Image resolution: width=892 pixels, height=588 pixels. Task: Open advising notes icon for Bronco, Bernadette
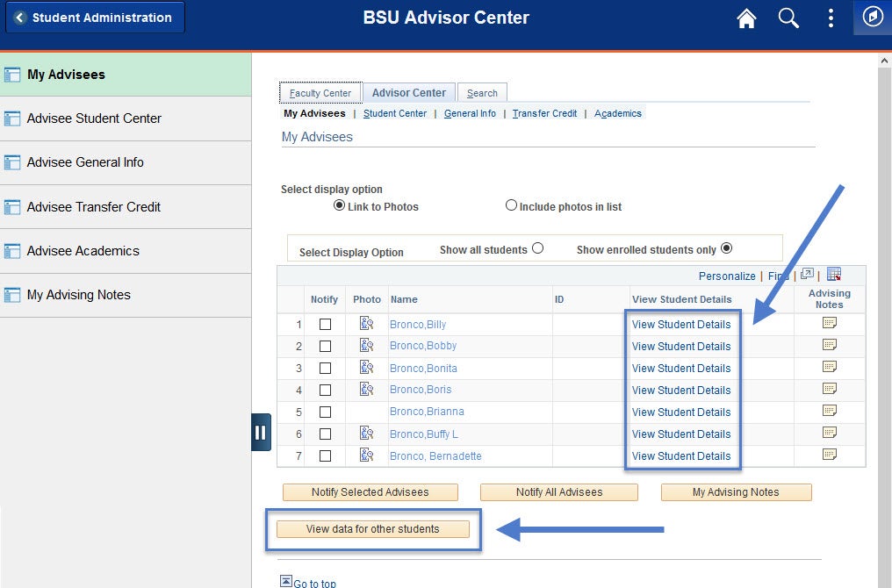click(x=830, y=455)
